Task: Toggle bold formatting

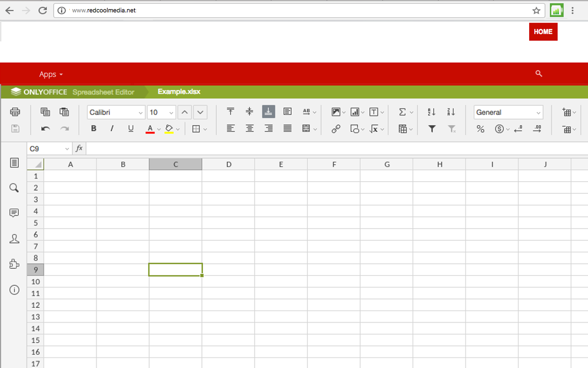Action: coord(94,129)
